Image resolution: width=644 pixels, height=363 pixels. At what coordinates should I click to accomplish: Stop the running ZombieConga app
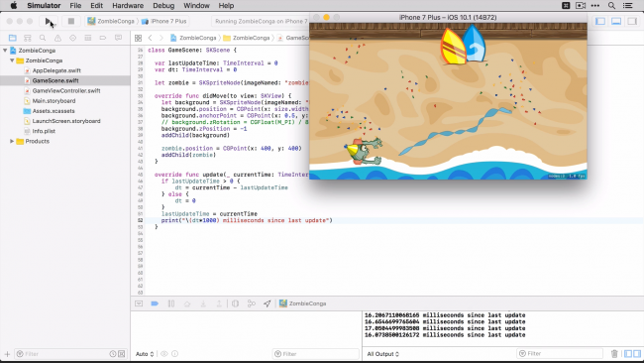(x=71, y=21)
